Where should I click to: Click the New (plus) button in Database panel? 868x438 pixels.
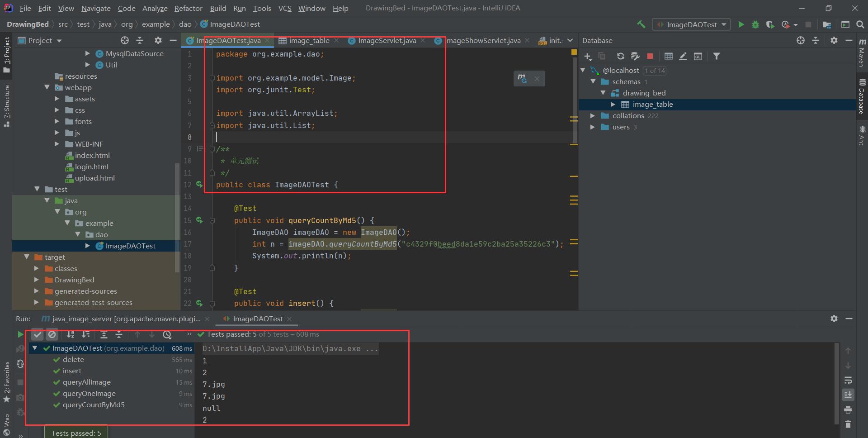(x=588, y=56)
